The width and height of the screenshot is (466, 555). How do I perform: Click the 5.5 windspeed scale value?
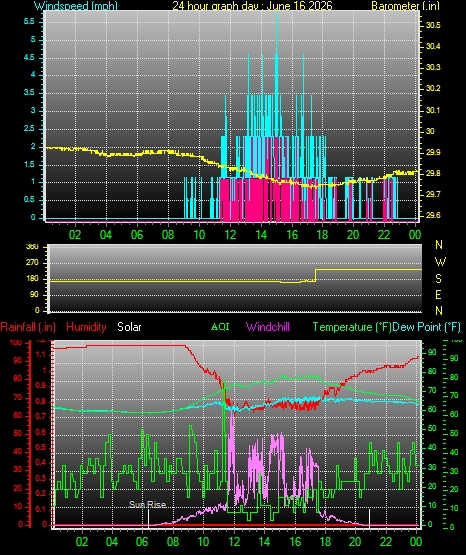point(29,22)
